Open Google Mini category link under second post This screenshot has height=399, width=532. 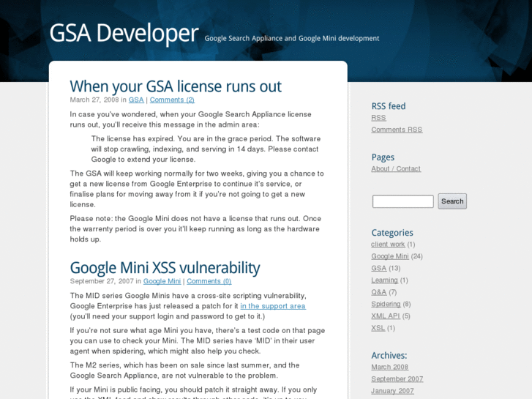(x=162, y=281)
